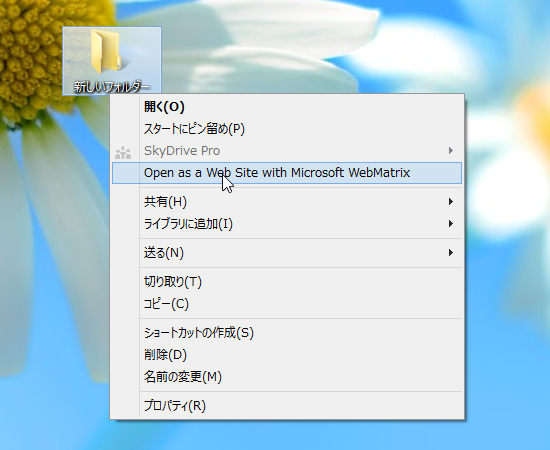Open the SkyDrive Pro submenu item

click(287, 151)
